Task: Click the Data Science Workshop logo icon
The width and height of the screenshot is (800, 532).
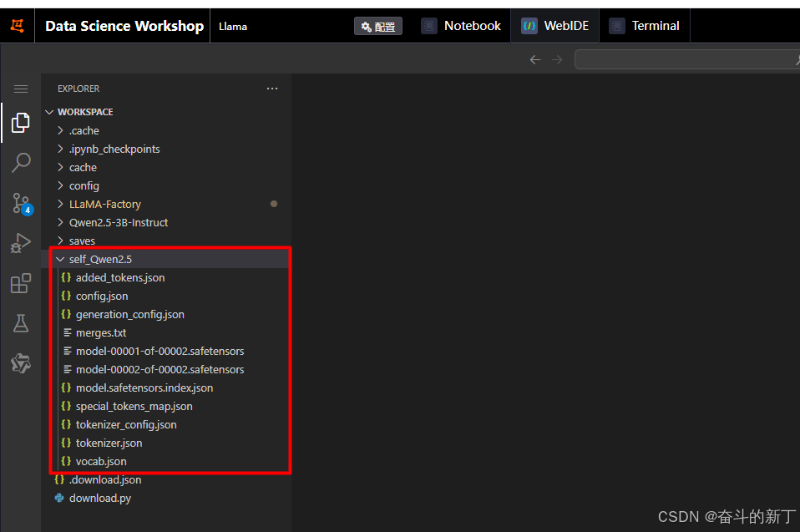Action: 17,26
